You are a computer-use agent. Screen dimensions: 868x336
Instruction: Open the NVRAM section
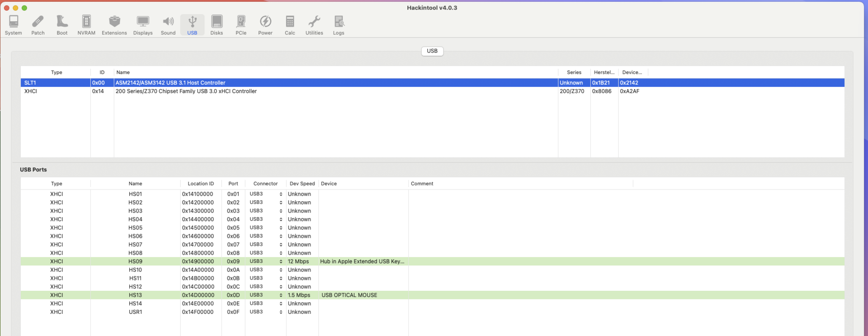tap(86, 25)
